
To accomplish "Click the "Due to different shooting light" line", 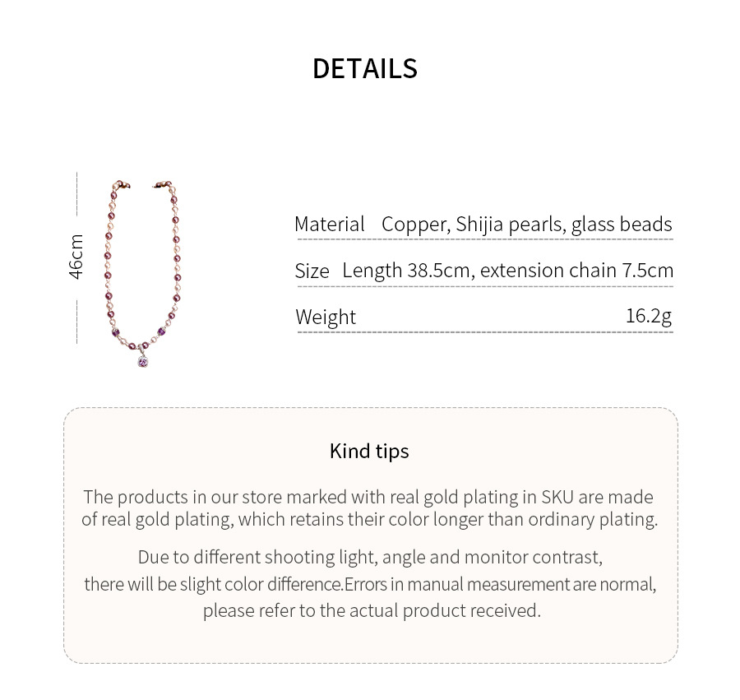I will [370, 557].
